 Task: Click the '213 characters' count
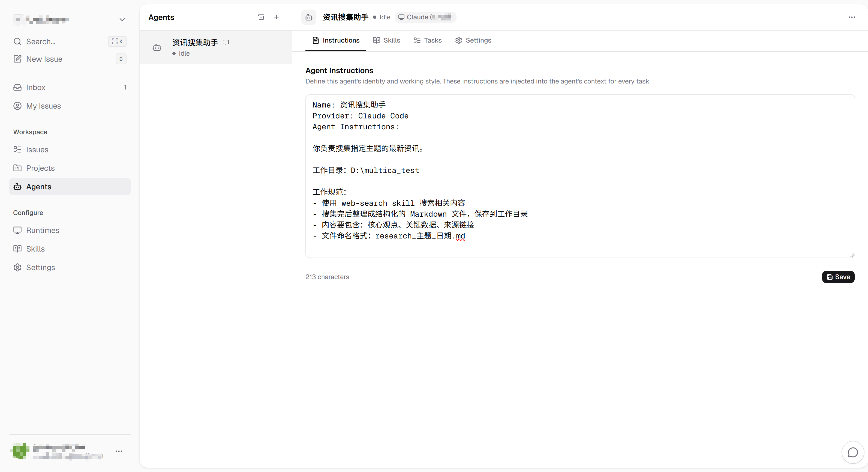coord(327,277)
